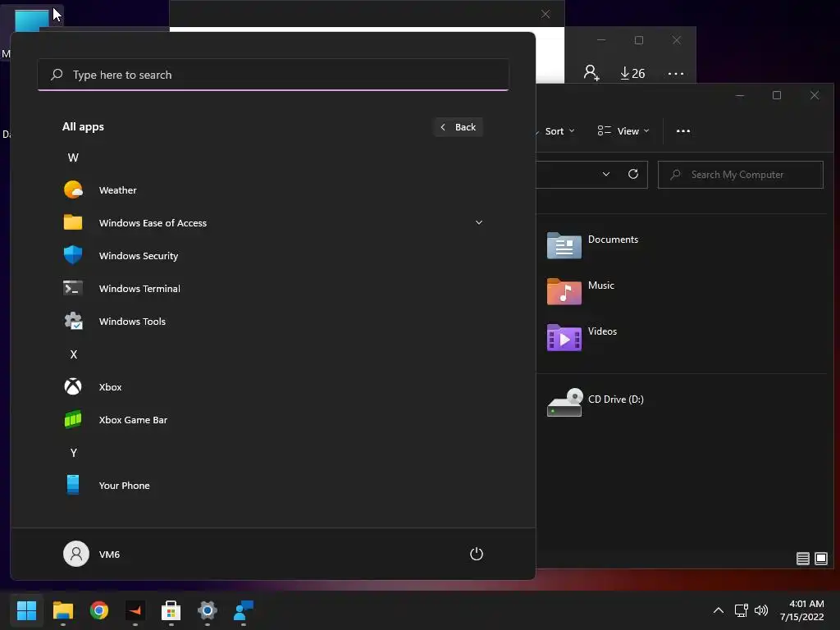Viewport: 840px width, 630px height.
Task: Open the three-dot menu in background window
Action: pyautogui.click(x=676, y=73)
